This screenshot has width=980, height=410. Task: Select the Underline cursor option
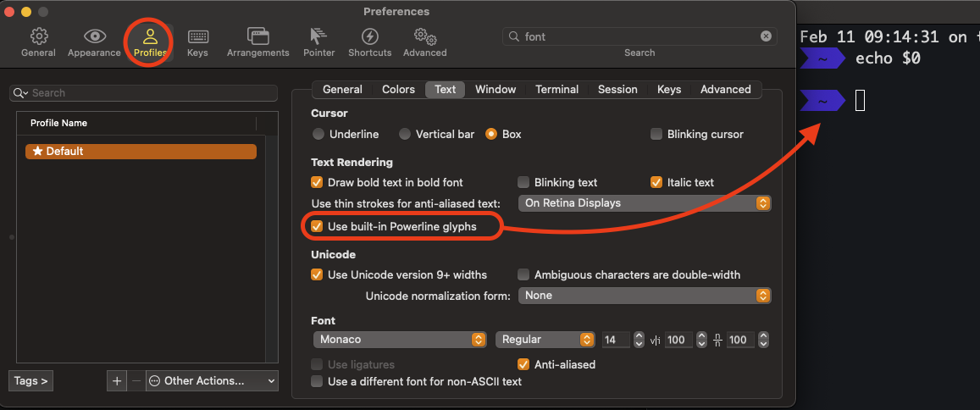[318, 134]
